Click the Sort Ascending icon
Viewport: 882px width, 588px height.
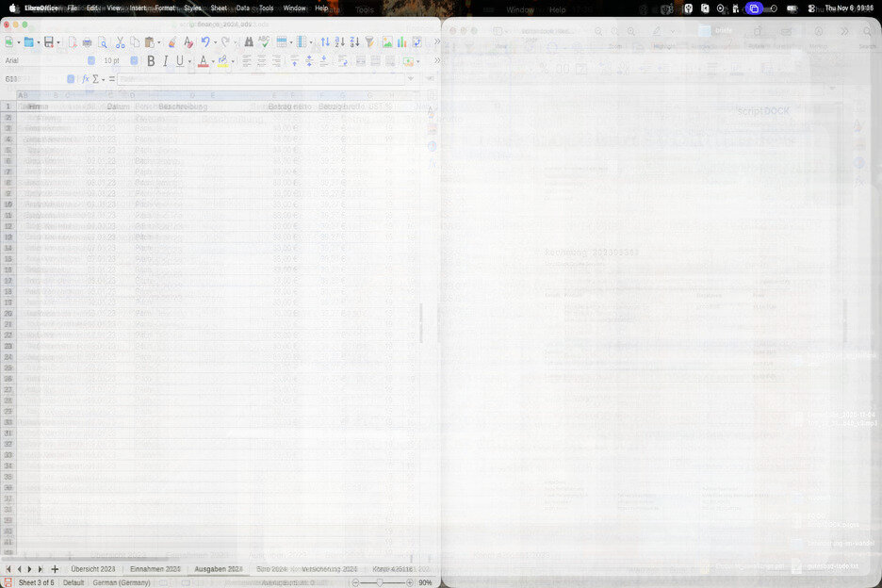click(340, 42)
